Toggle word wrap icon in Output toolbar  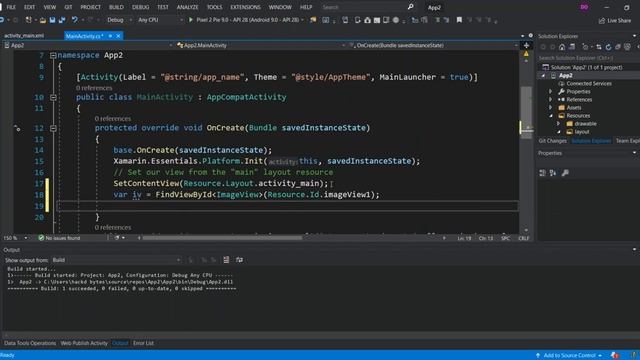pyautogui.click(x=239, y=260)
